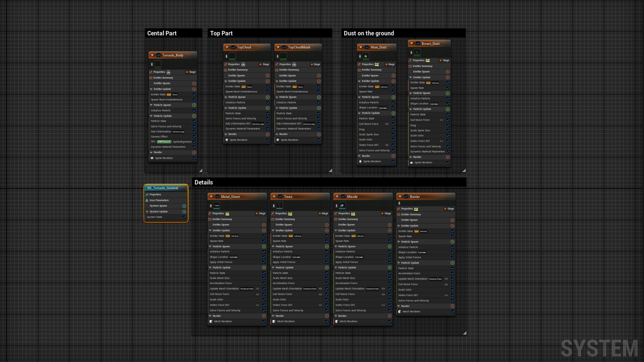644x362 pixels.
Task: Click Missile emitter thumbnail preview
Action: (x=342, y=206)
